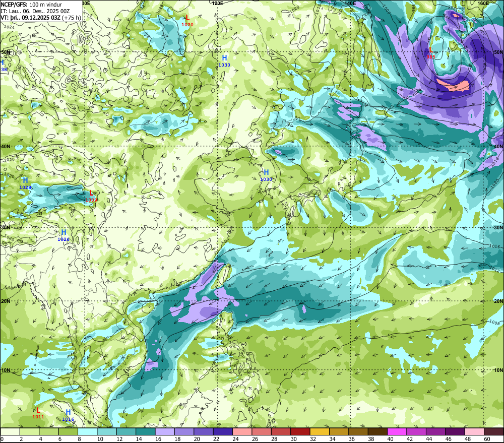
Task: Select the light pink 48–60 legend swatch
Action: [474, 432]
